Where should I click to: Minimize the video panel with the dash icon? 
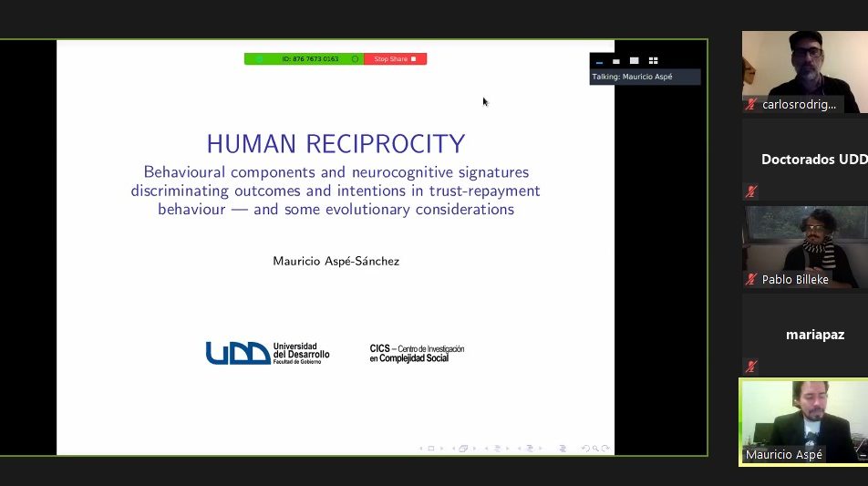coord(599,61)
